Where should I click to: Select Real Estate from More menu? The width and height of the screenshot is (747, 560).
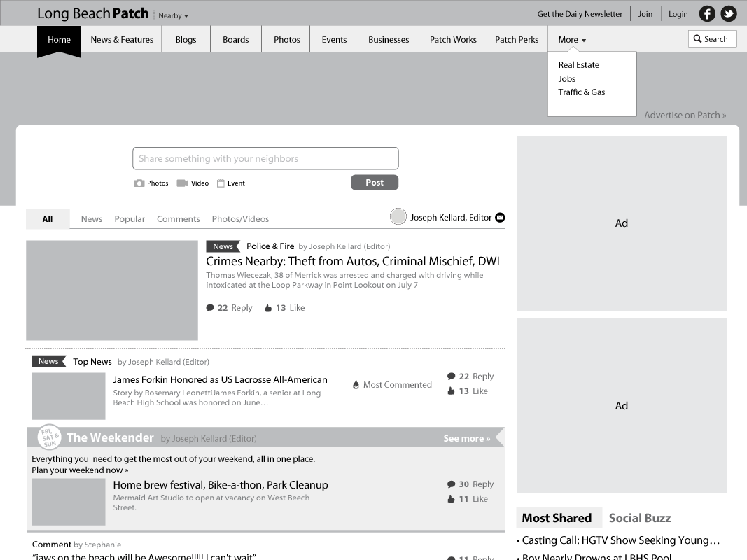click(x=579, y=65)
